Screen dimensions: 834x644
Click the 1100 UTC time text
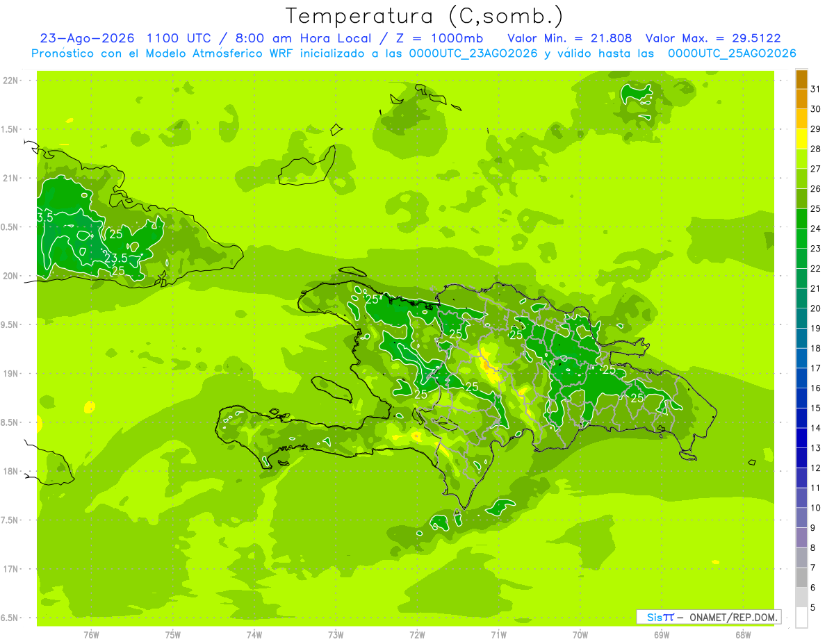179,38
